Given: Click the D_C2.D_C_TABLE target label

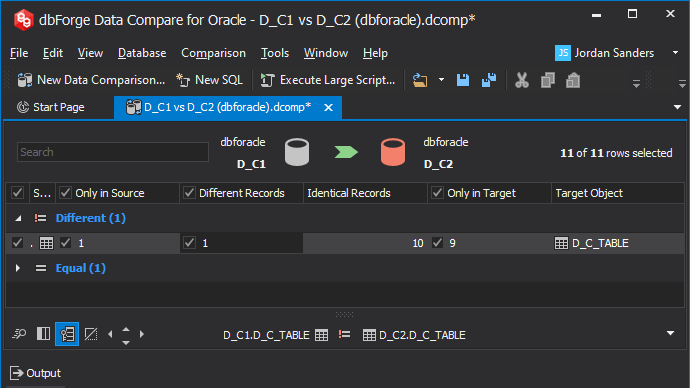Looking at the screenshot, I should [422, 335].
